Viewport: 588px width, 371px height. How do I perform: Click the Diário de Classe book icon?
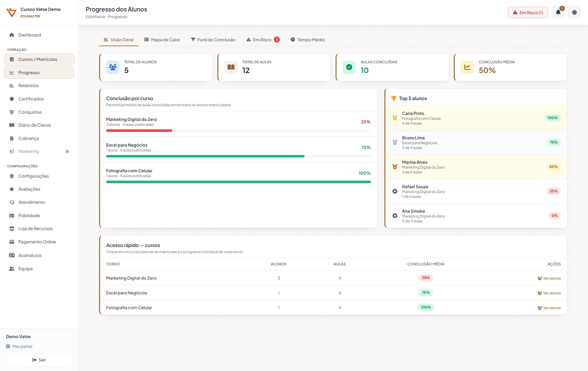12,125
